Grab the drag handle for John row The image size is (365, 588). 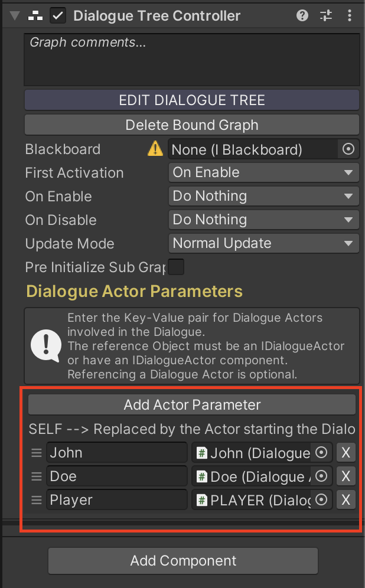point(37,453)
